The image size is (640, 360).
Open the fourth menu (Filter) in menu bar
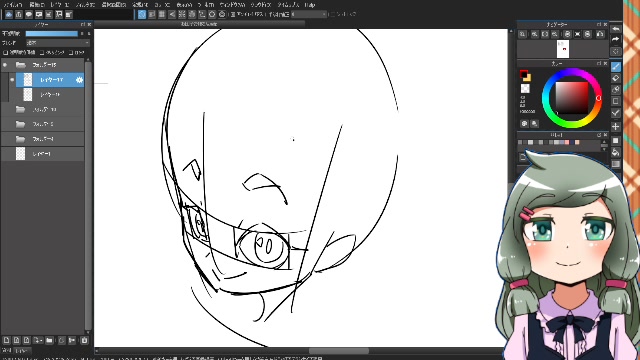click(85, 4)
